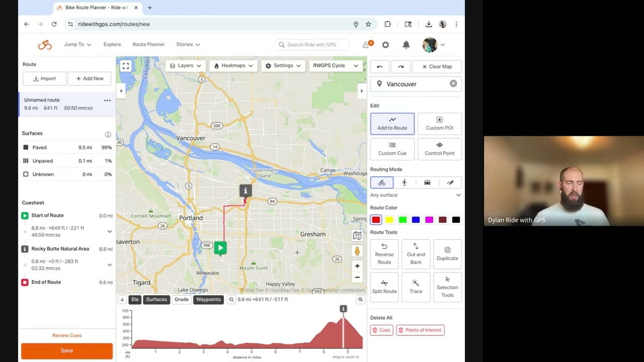Delete all Points of Interest

pyautogui.click(x=420, y=330)
